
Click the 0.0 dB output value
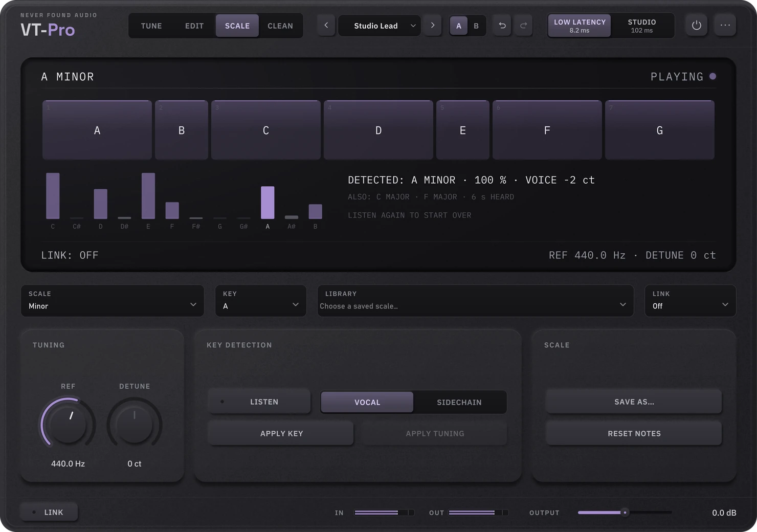click(x=724, y=513)
